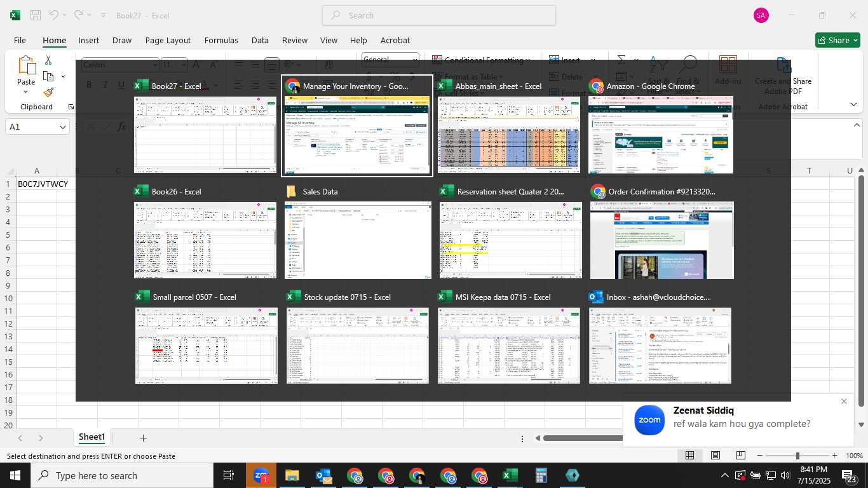868x488 pixels.
Task: Click the zoom slider handle
Action: point(797,456)
